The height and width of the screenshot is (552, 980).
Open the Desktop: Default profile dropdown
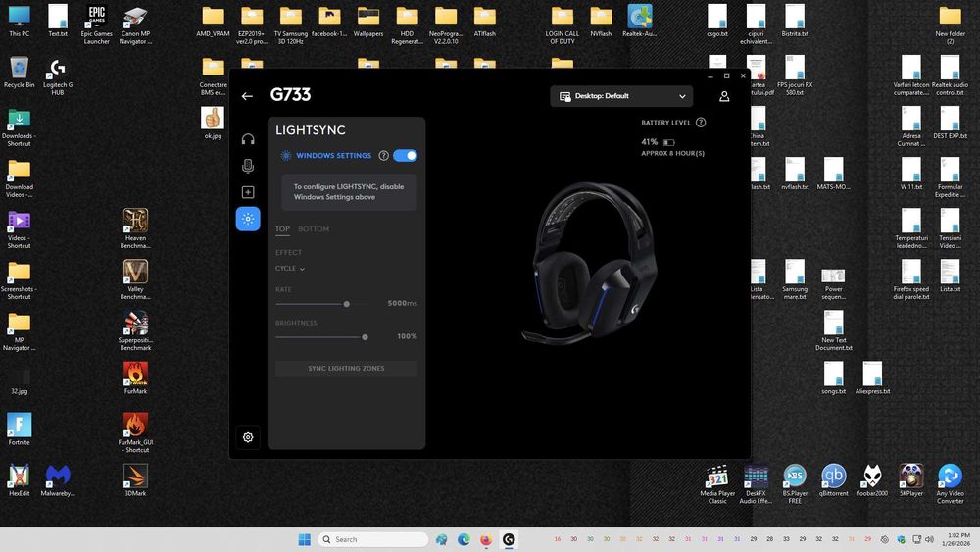coord(621,96)
